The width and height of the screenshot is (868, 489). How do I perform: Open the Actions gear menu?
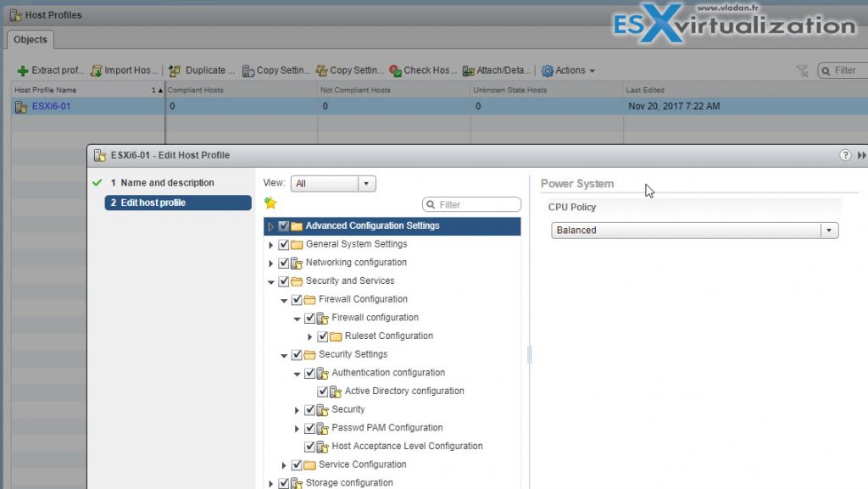coord(565,70)
